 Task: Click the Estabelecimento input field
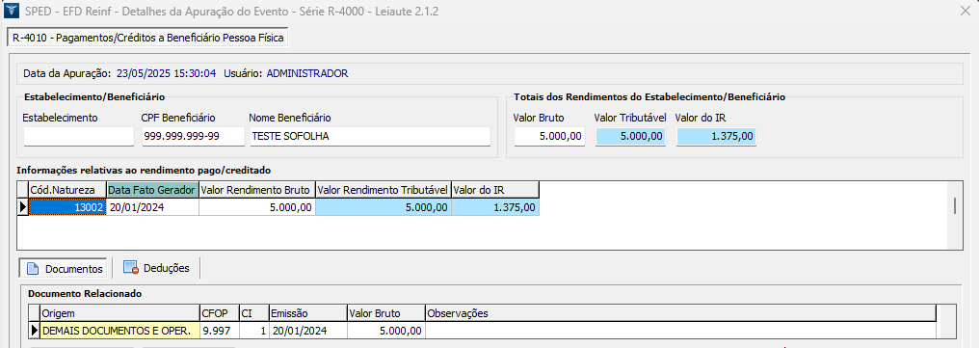click(79, 136)
